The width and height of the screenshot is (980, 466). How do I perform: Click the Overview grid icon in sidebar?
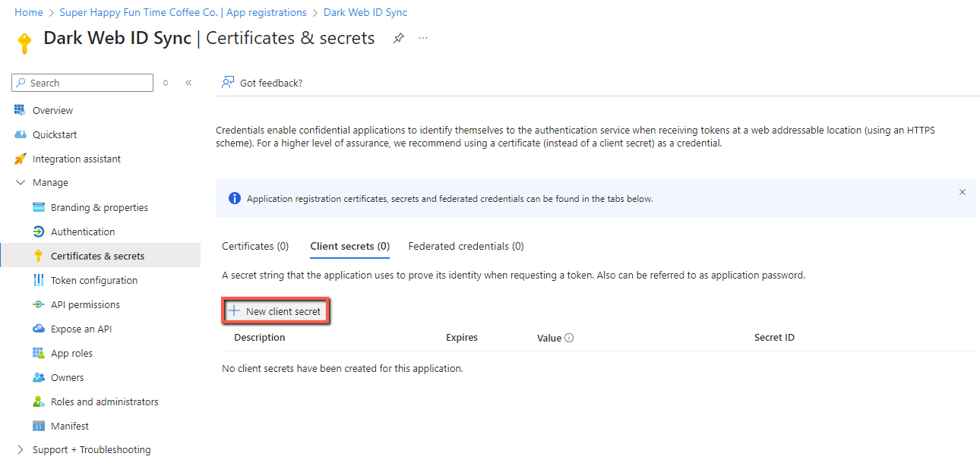(20, 111)
